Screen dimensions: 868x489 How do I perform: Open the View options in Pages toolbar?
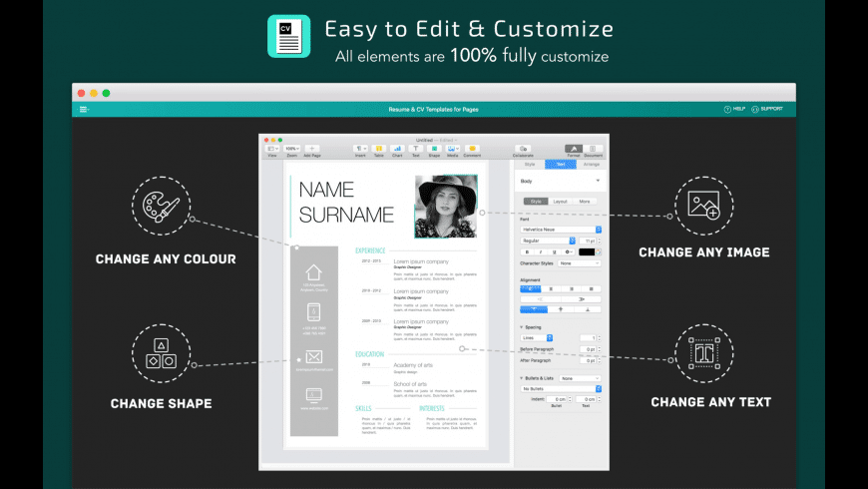[272, 149]
